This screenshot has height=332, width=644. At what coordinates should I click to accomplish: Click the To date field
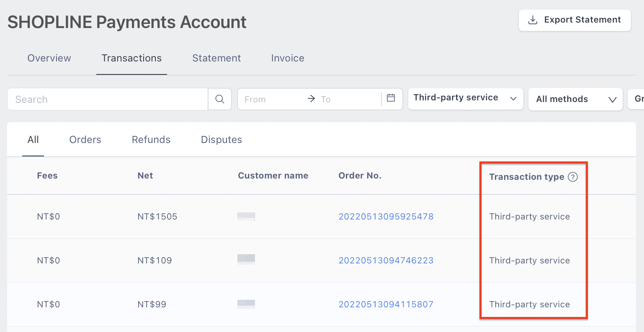[348, 100]
